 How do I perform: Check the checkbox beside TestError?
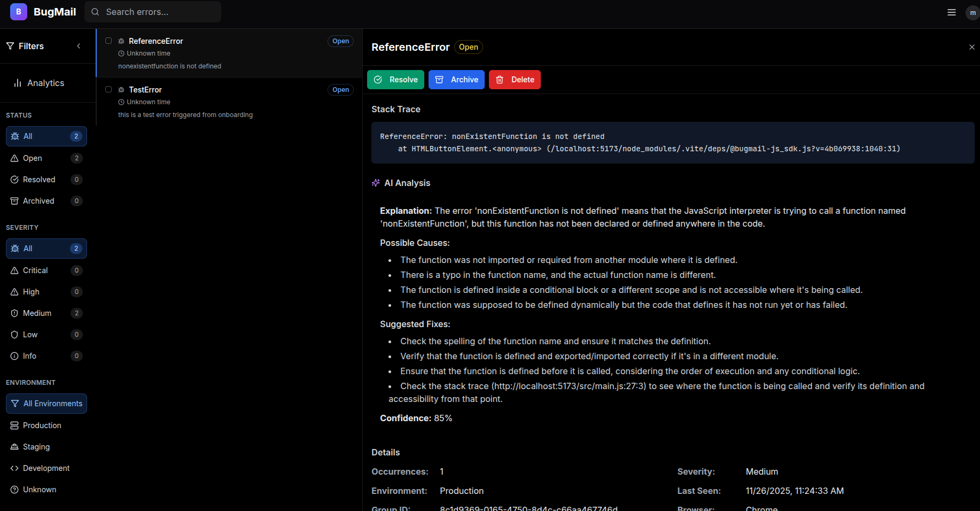point(108,89)
